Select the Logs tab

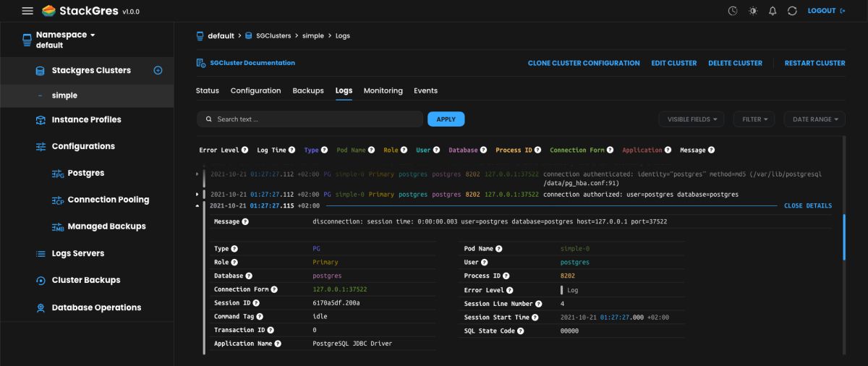344,90
